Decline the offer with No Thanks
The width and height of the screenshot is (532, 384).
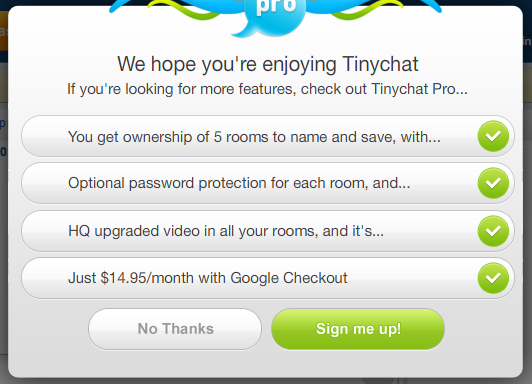175,329
